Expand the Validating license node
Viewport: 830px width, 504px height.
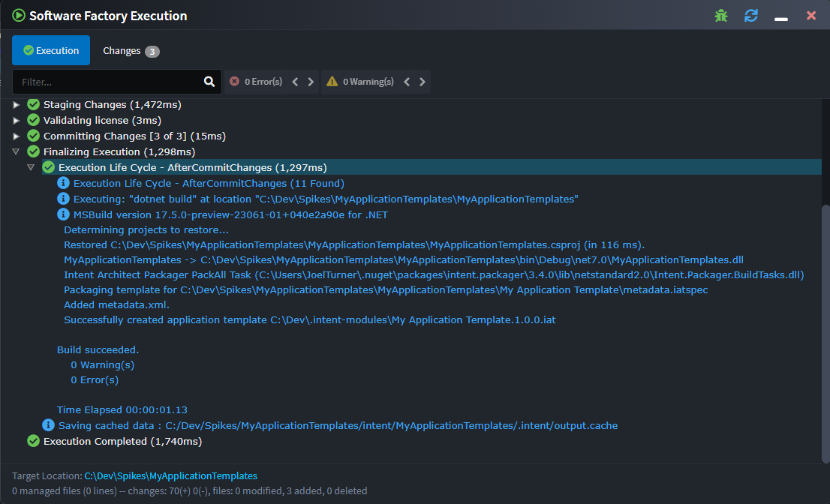(16, 121)
